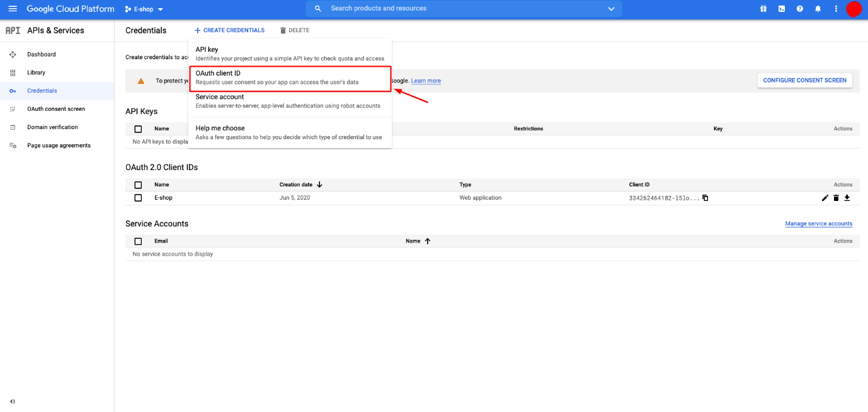Open the three-dot settings menu
This screenshot has height=412, width=868.
tap(836, 9)
